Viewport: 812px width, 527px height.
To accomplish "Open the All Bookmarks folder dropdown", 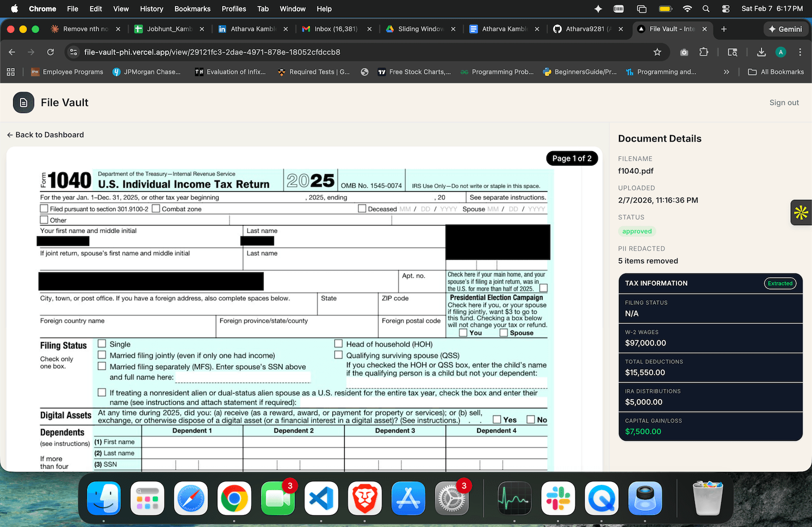I will [x=775, y=72].
